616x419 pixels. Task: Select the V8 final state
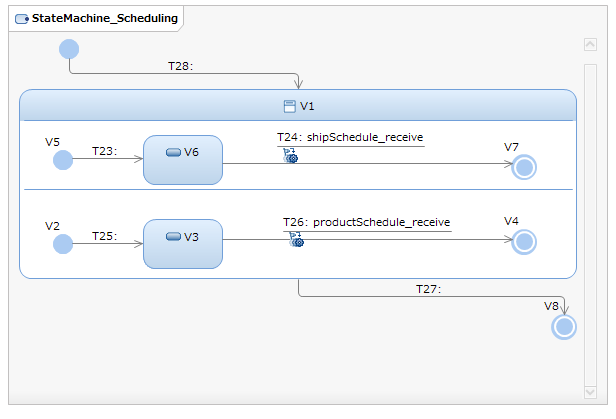coord(565,326)
